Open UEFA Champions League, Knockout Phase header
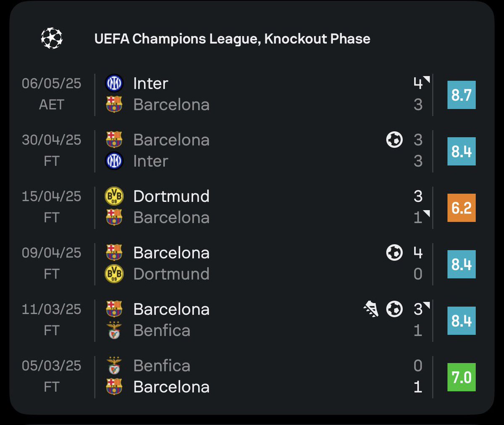Screen dimensions: 504x425 [232, 39]
